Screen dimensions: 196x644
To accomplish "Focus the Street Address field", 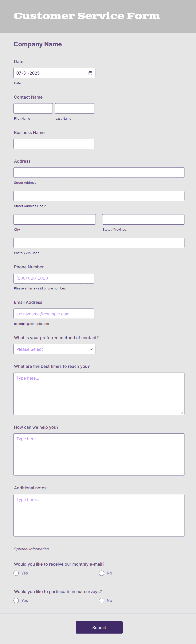I will 99,173.
